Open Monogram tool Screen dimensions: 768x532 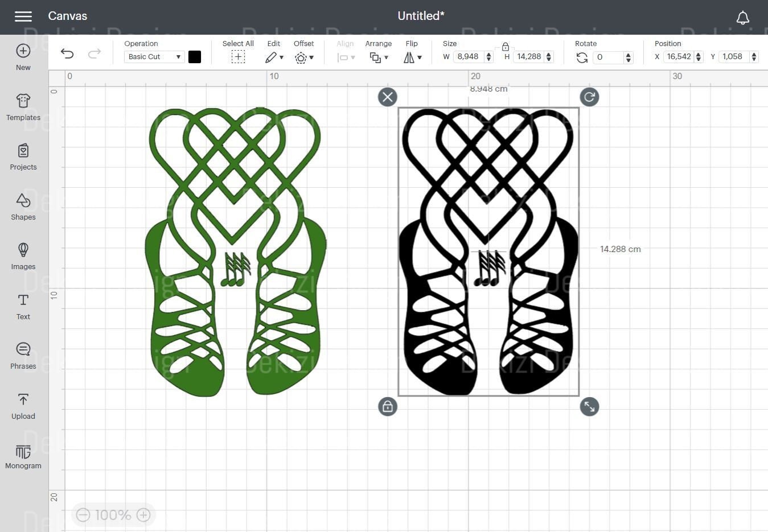(23, 456)
